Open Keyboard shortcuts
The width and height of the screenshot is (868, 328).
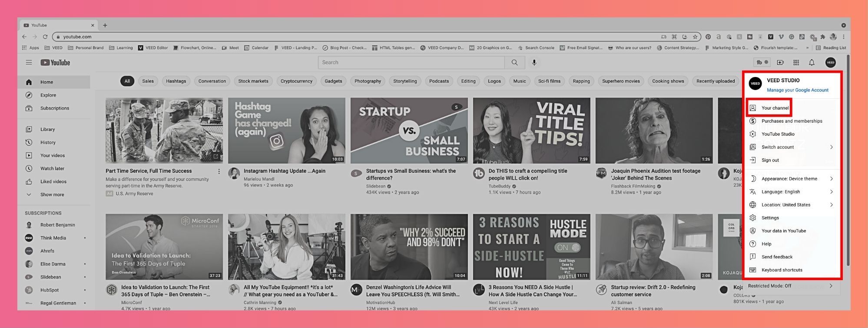(792, 270)
